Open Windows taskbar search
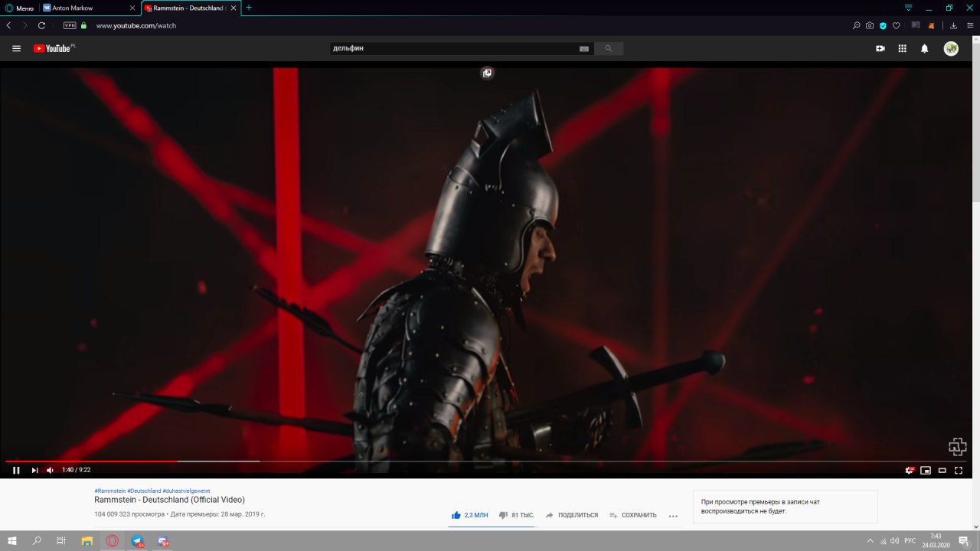Viewport: 980px width, 551px height. pos(37,540)
